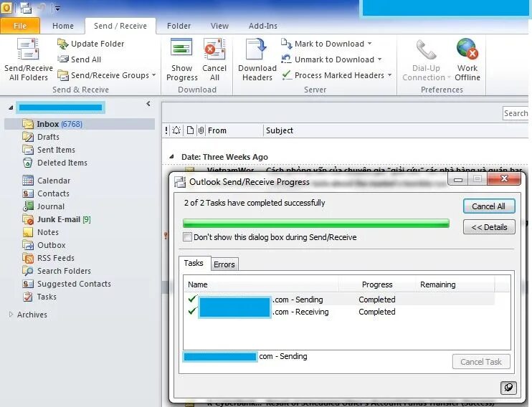Sort by reminder bell column icon

coord(176,130)
